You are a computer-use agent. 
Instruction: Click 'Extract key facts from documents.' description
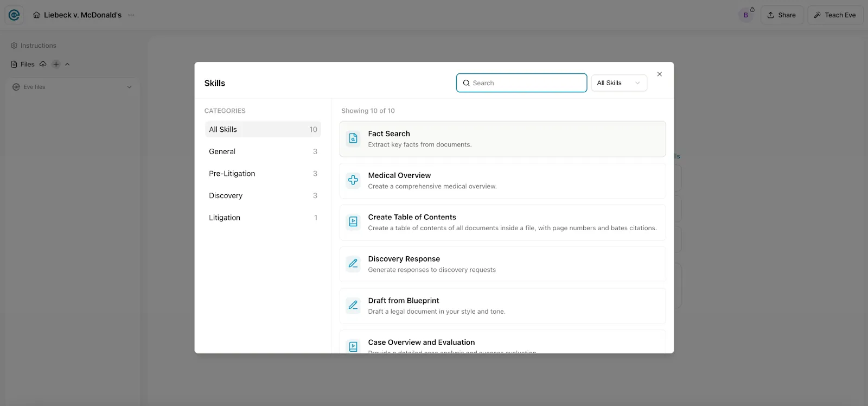coord(420,144)
